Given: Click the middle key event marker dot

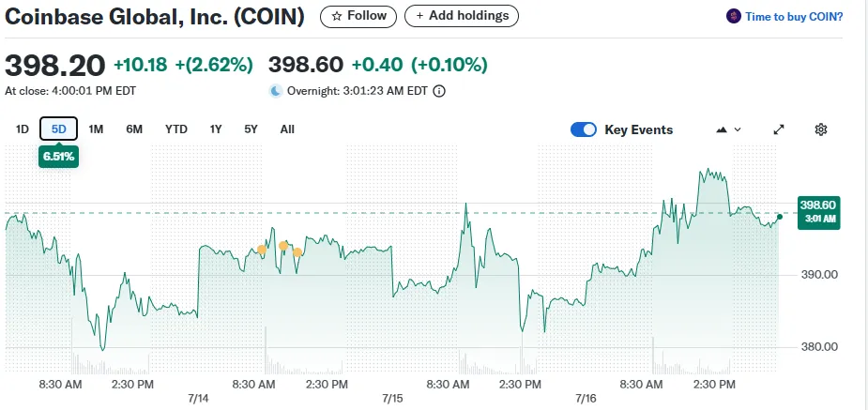Looking at the screenshot, I should [283, 246].
